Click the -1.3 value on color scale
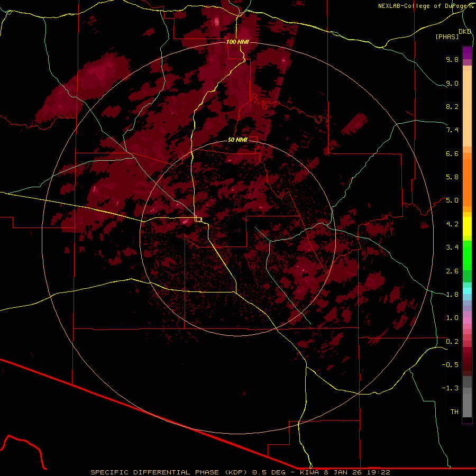This screenshot has width=476, height=476. tap(450, 388)
